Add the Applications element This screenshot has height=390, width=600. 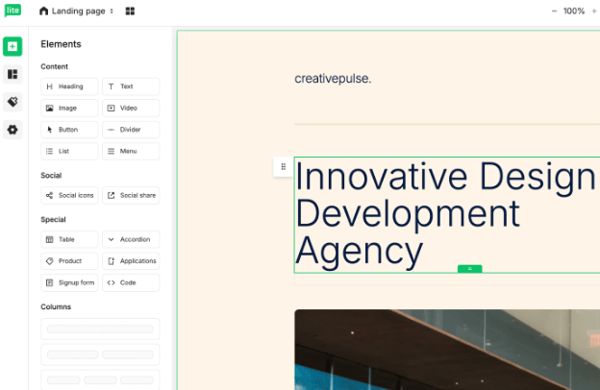(x=131, y=261)
